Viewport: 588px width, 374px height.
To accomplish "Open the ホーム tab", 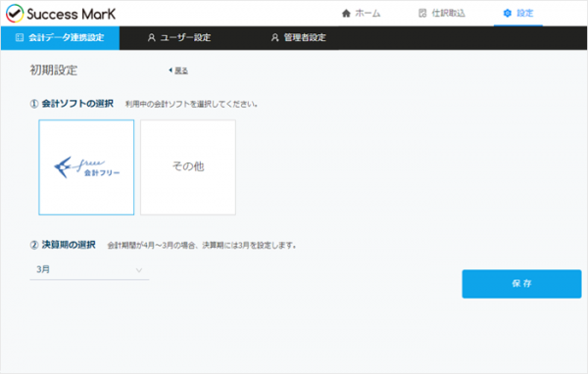I will 361,14.
